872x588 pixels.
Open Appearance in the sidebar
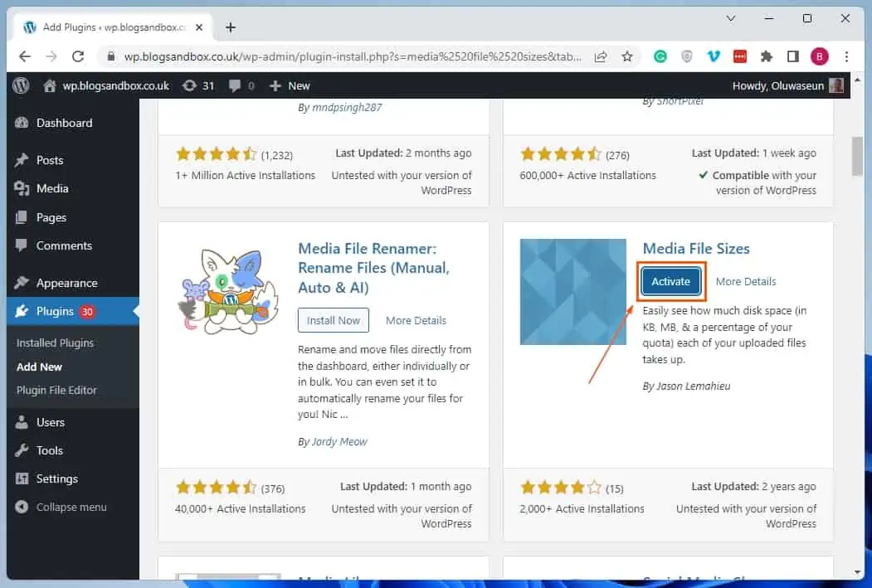tap(66, 283)
